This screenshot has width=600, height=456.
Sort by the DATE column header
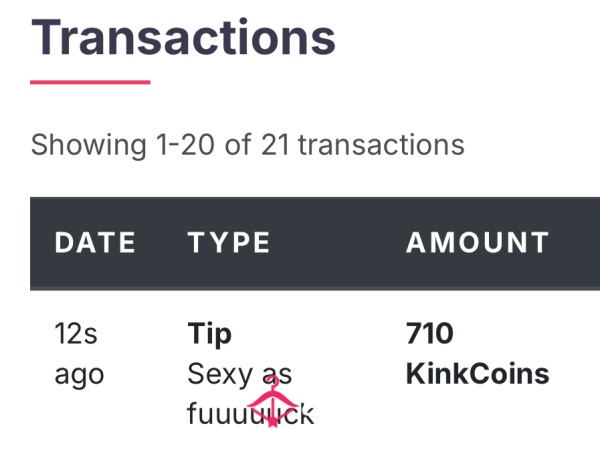tap(95, 243)
